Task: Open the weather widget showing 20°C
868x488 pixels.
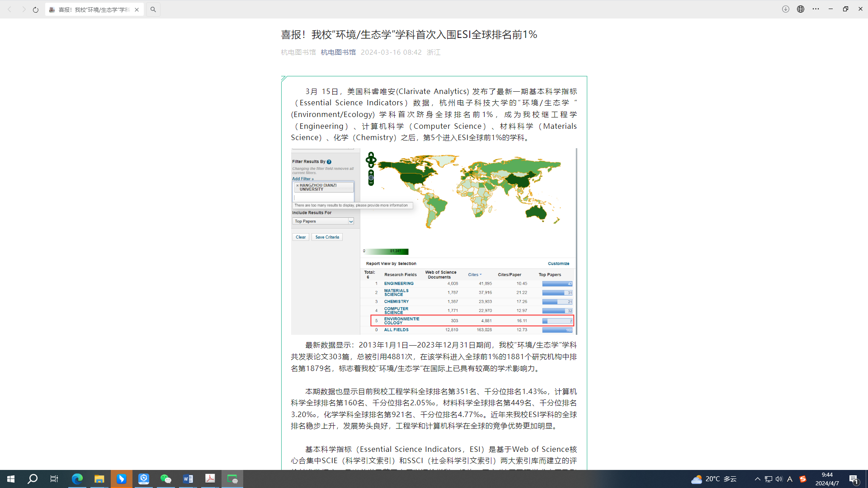Action: [714, 479]
